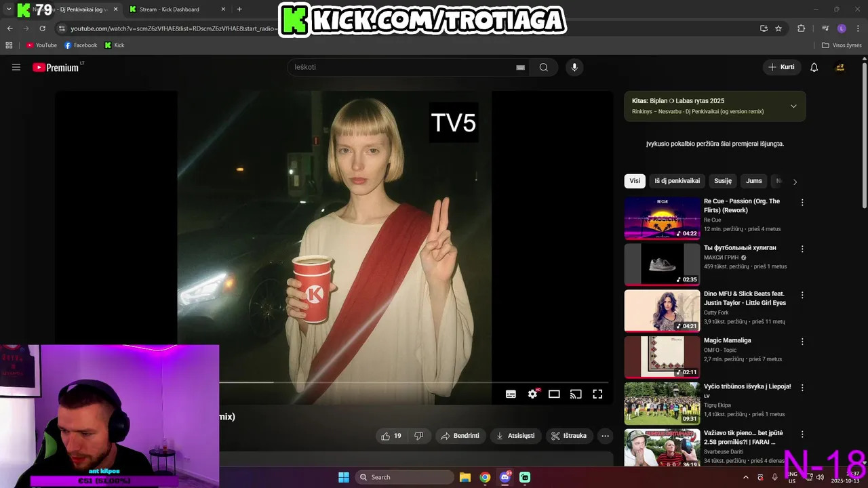Screen dimensions: 868x488
Task: Cast the video to a TV
Action: click(576, 394)
